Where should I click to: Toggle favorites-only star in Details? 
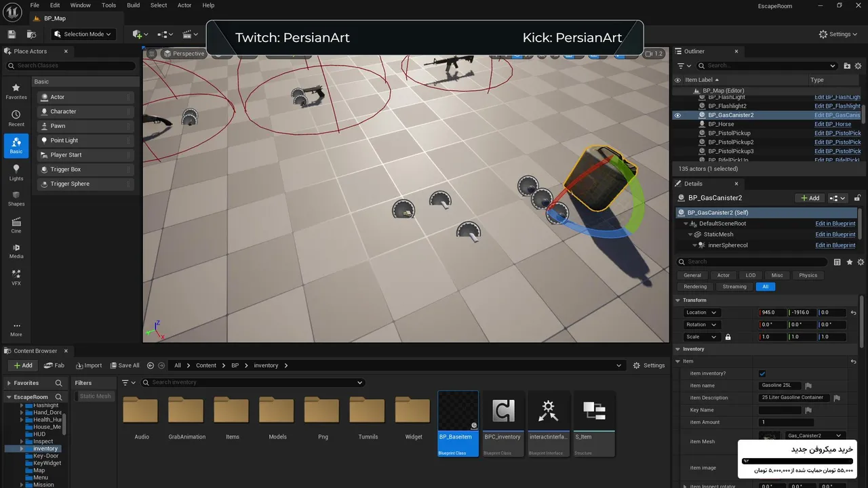point(849,262)
